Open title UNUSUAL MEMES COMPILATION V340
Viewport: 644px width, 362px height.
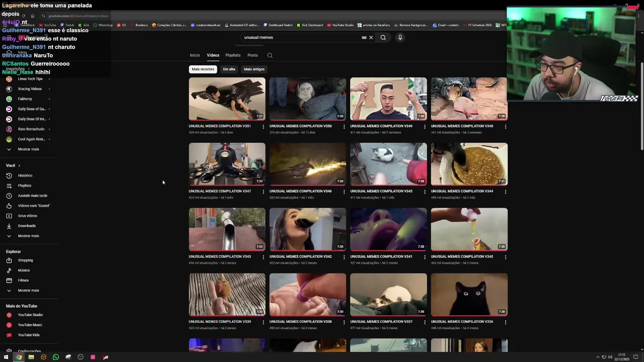tap(462, 257)
